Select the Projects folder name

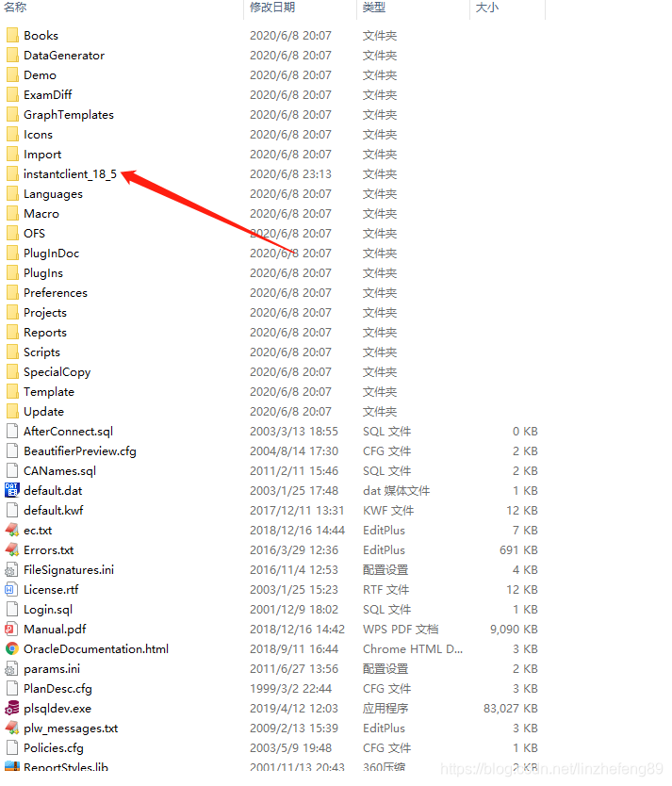(x=45, y=313)
